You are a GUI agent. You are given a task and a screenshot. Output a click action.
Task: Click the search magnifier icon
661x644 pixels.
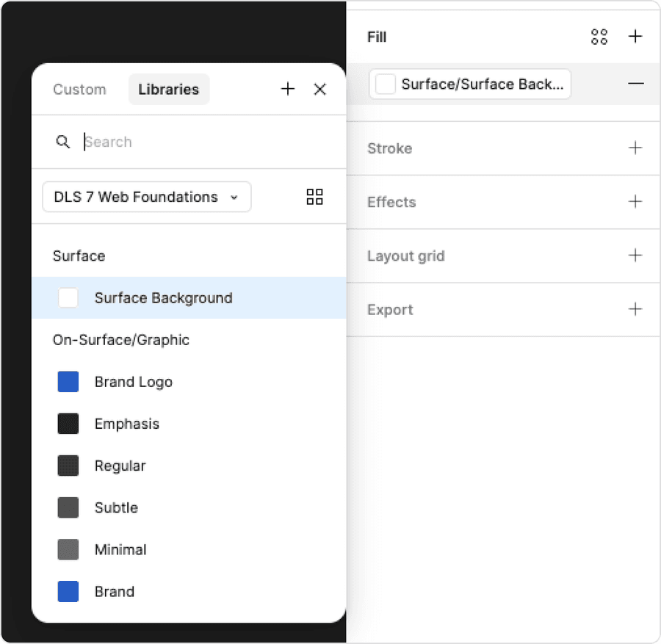click(63, 142)
